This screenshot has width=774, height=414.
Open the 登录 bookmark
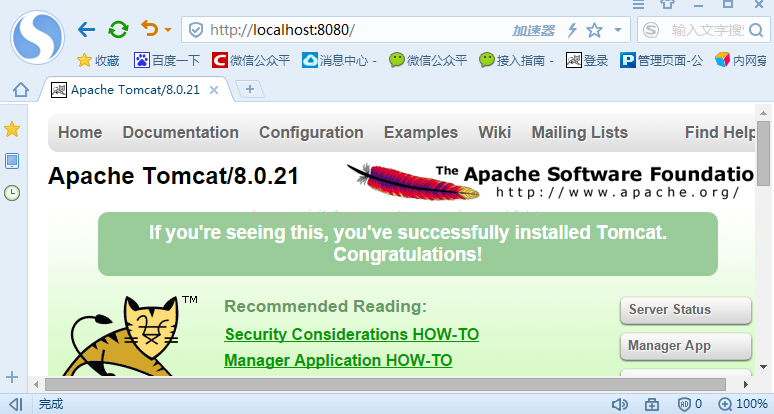coord(587,60)
